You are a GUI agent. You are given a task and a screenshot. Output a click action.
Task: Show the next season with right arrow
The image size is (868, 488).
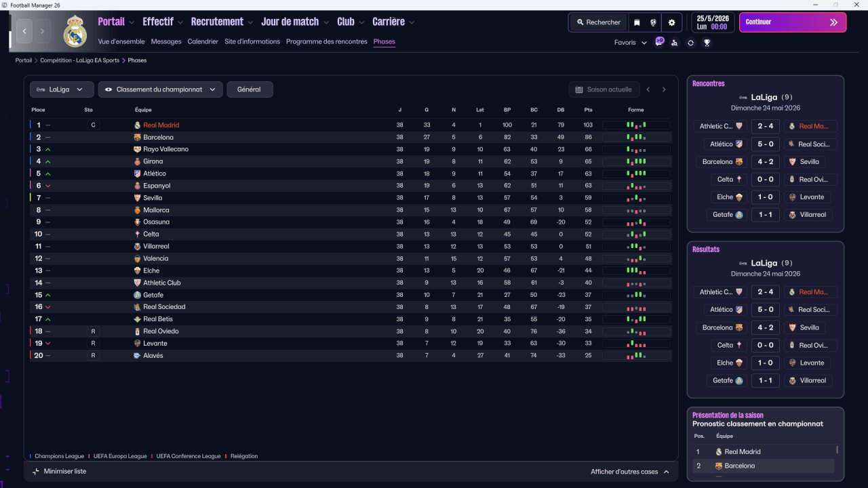[664, 89]
